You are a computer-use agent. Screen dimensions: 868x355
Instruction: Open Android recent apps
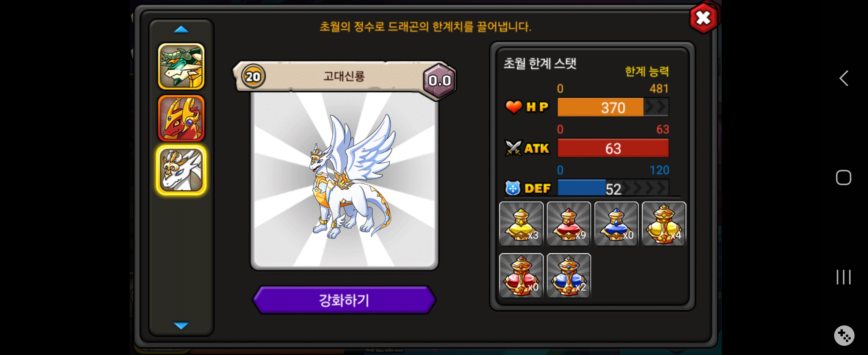pyautogui.click(x=843, y=277)
